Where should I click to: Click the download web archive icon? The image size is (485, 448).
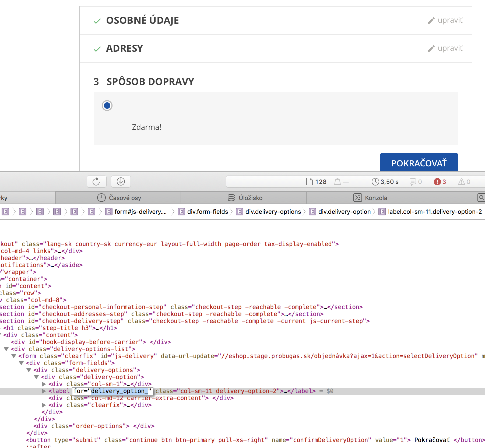coord(121,181)
